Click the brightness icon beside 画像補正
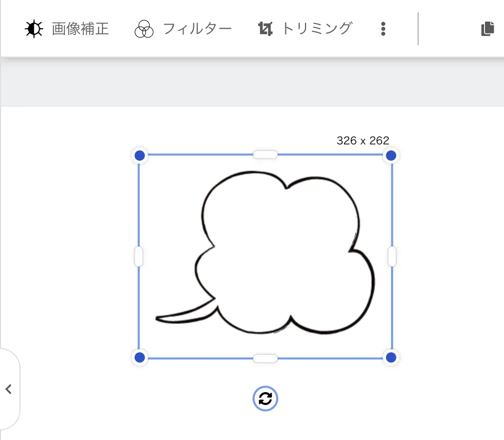The image size is (504, 440). [33, 29]
